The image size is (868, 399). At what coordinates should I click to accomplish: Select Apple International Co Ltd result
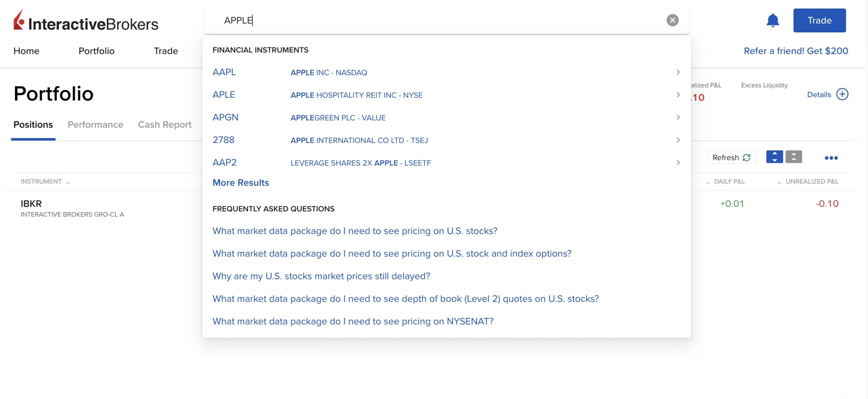pos(359,140)
